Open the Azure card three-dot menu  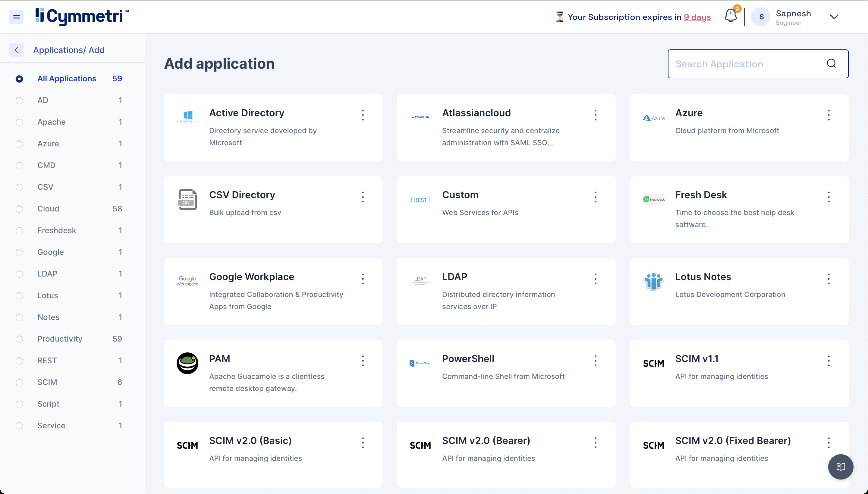(x=828, y=115)
